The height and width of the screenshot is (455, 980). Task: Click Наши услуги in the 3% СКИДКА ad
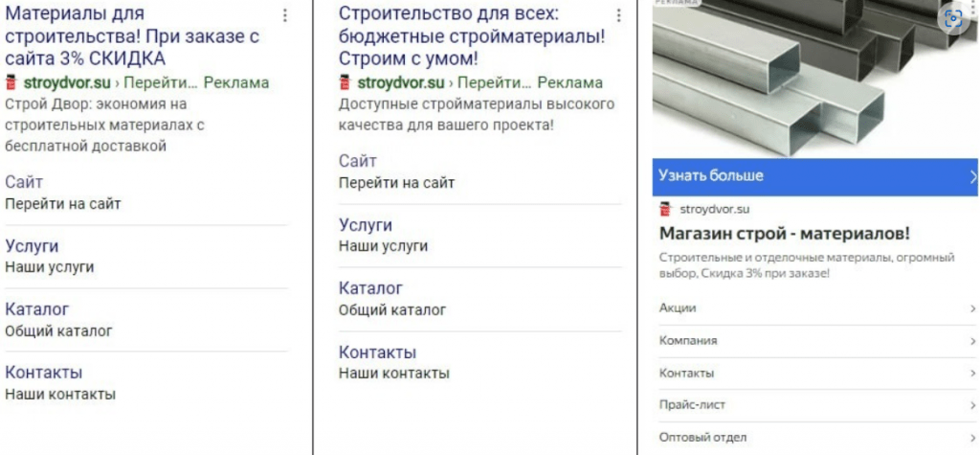(x=50, y=267)
